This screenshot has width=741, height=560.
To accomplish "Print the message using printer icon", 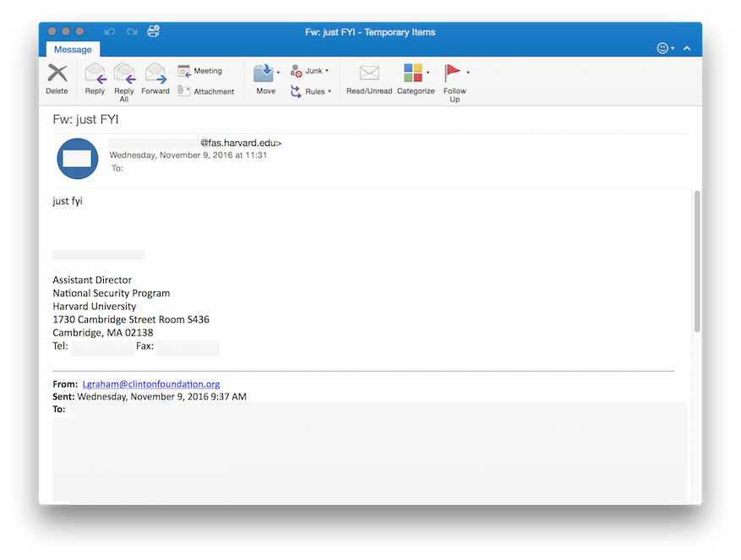I will point(154,31).
